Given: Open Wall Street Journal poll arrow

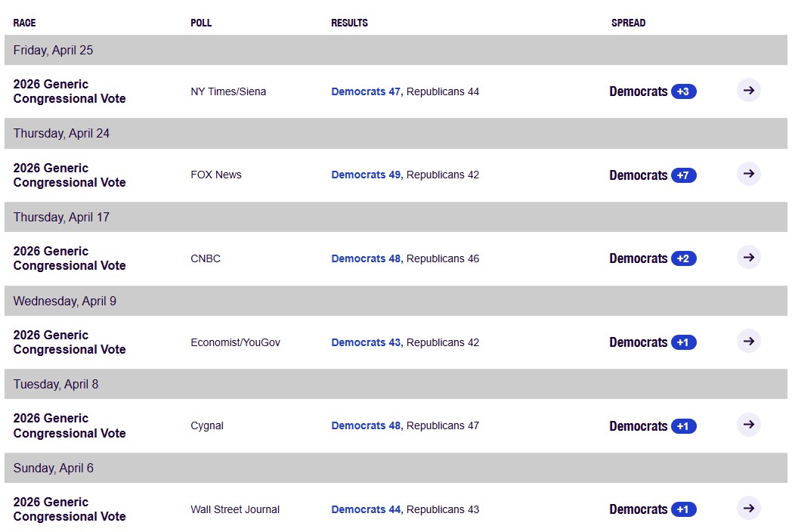Looking at the screenshot, I should 749,509.
